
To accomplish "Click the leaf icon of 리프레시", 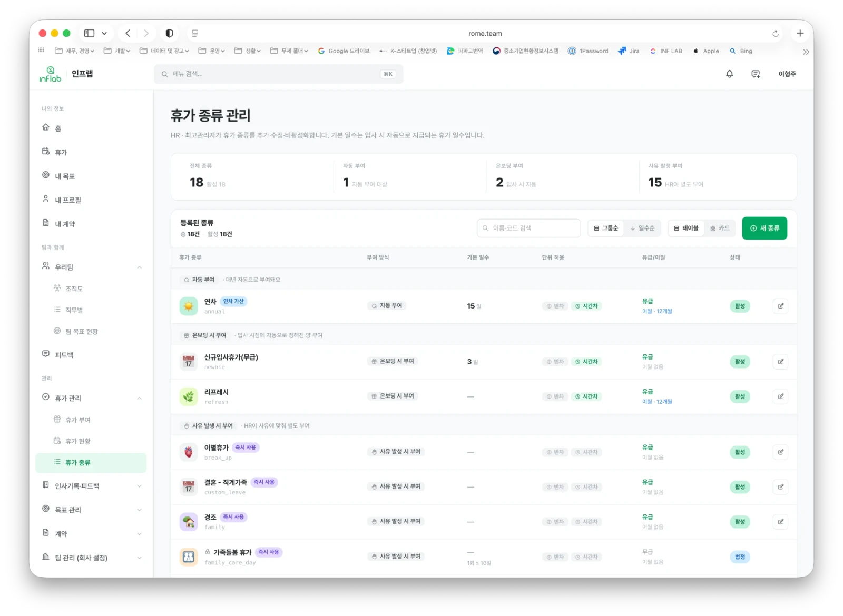I will coord(189,396).
